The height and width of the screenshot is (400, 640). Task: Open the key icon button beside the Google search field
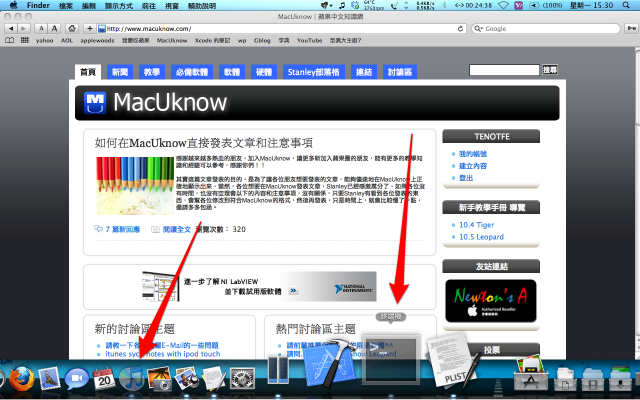click(x=631, y=29)
